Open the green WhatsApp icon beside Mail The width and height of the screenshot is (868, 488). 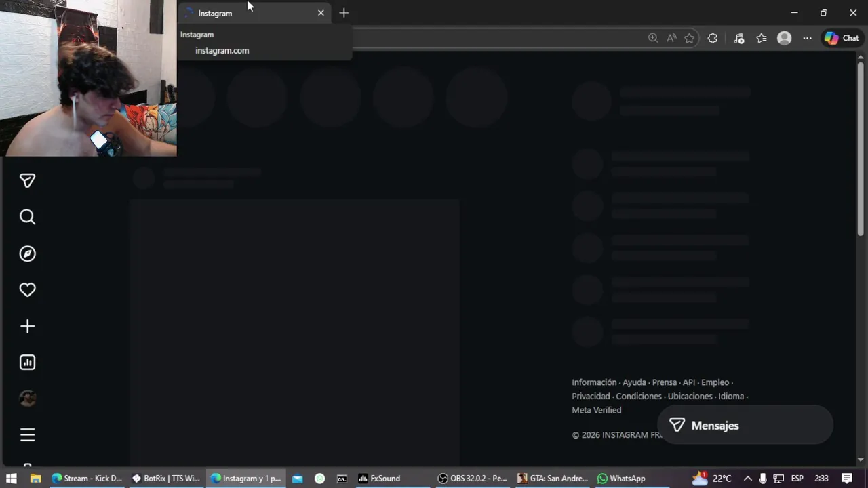[x=319, y=479]
